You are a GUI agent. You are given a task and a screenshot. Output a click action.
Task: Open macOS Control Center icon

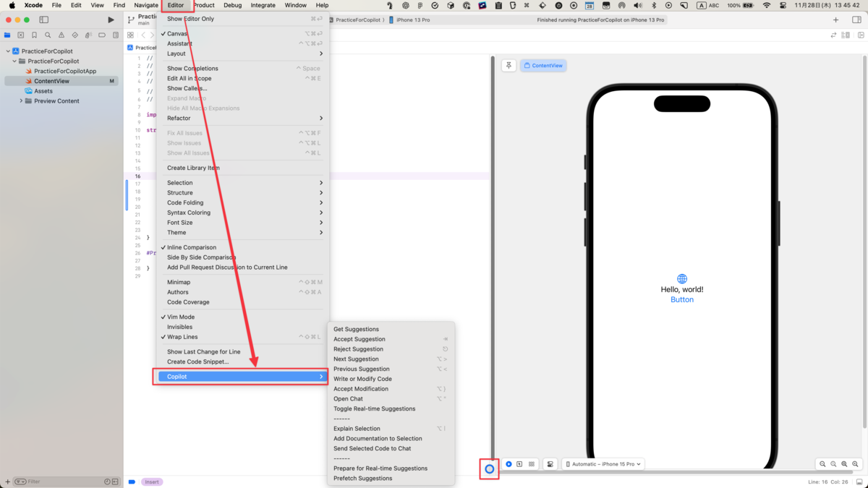[x=782, y=5]
